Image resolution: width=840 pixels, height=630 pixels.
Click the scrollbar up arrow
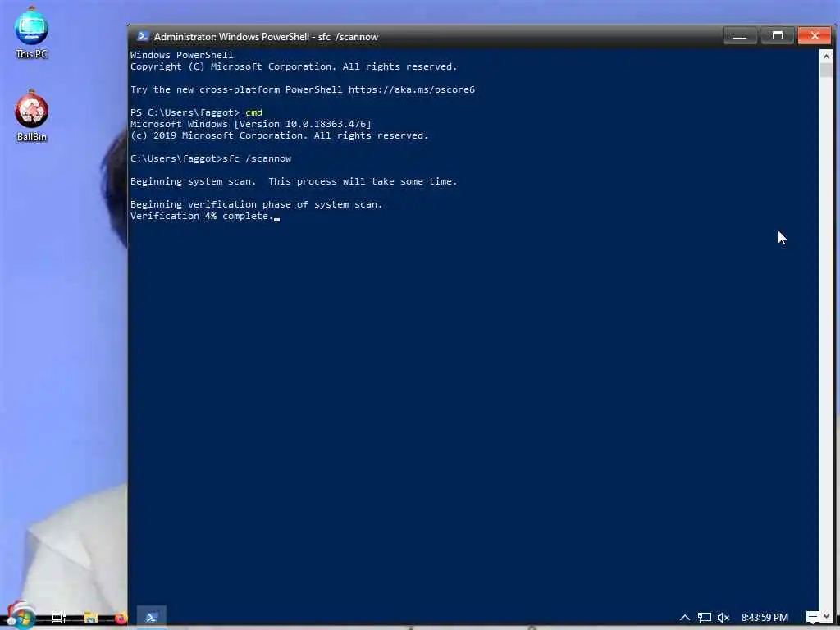826,56
